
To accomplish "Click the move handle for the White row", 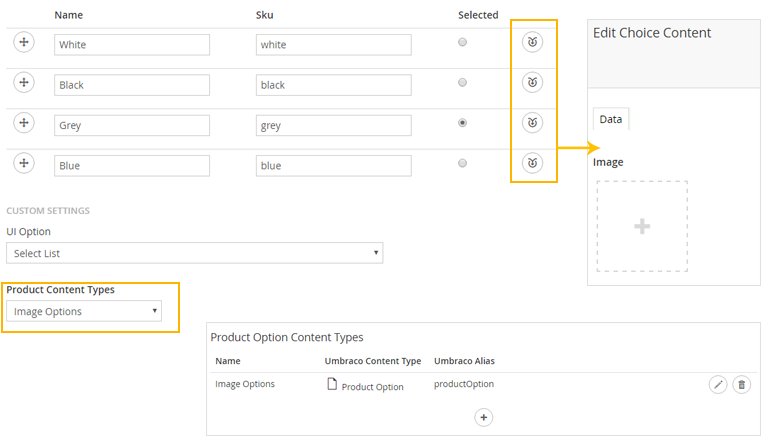I will (24, 42).
